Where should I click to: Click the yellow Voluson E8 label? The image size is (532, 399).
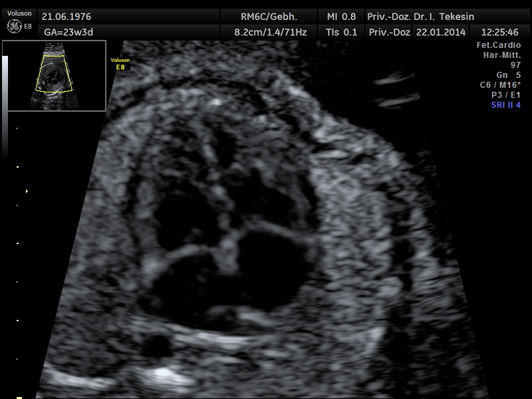pos(120,64)
